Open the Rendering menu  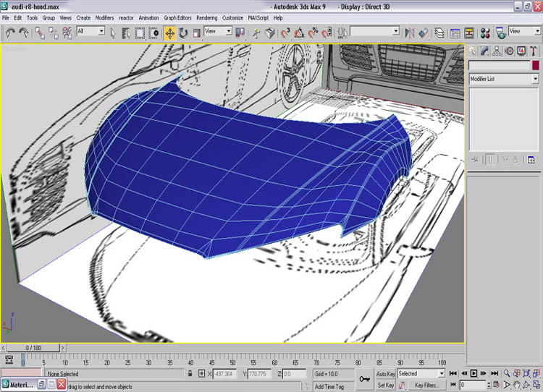206,17
